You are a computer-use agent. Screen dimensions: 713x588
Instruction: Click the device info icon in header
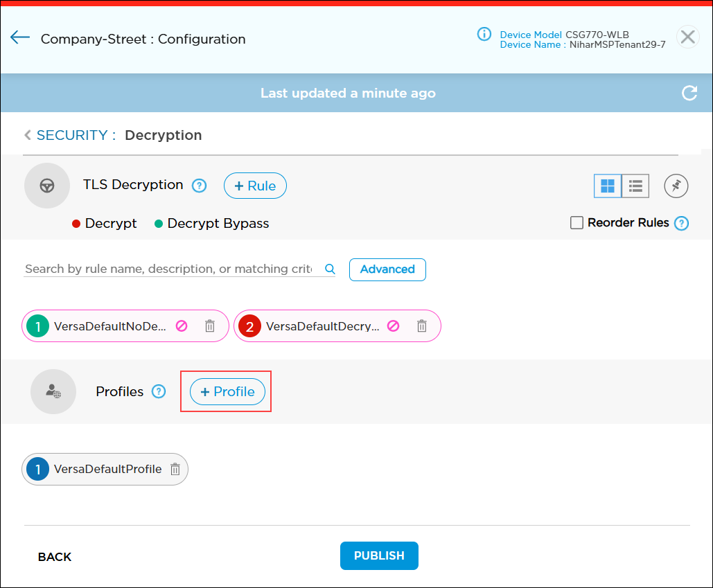point(484,34)
